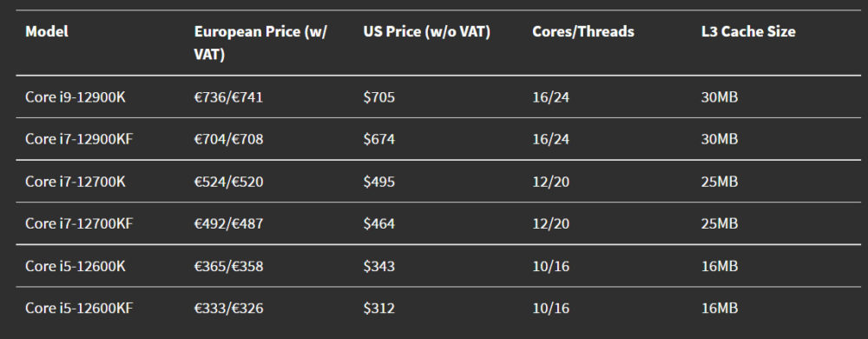Click the €524/€520 price cell
Viewport: 868px width, 339px height.
tap(228, 182)
